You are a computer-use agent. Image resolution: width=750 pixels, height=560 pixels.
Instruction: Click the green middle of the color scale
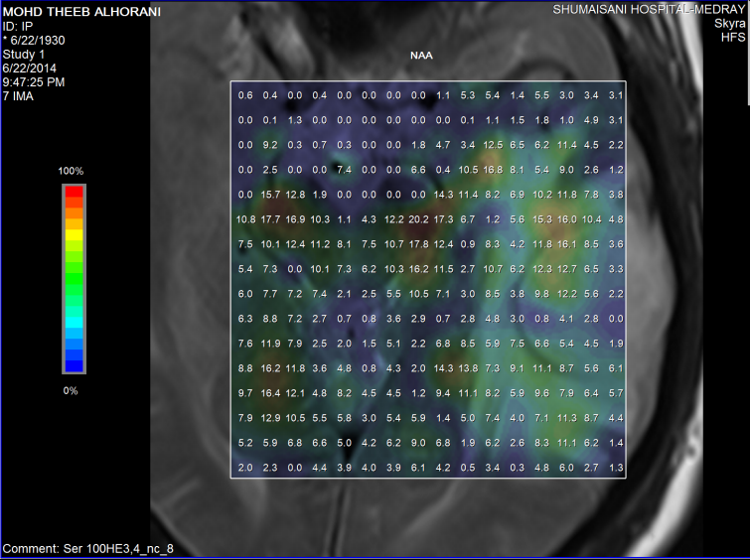74,279
